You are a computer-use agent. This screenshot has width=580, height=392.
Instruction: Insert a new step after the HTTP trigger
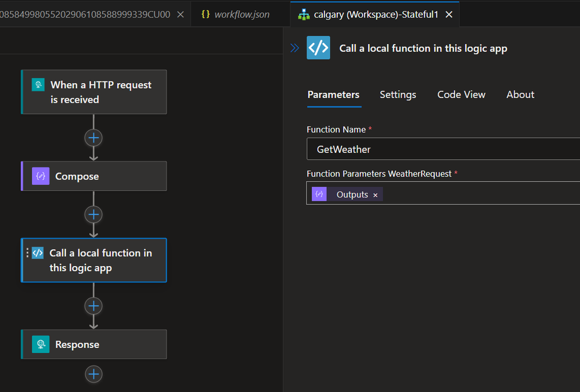click(x=93, y=138)
